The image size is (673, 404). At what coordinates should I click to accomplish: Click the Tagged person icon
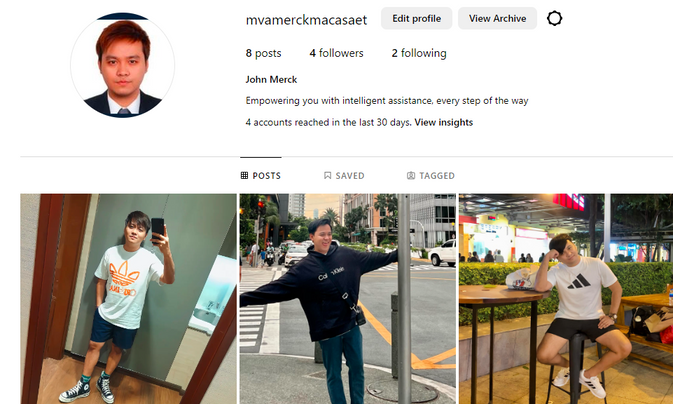pyautogui.click(x=411, y=175)
